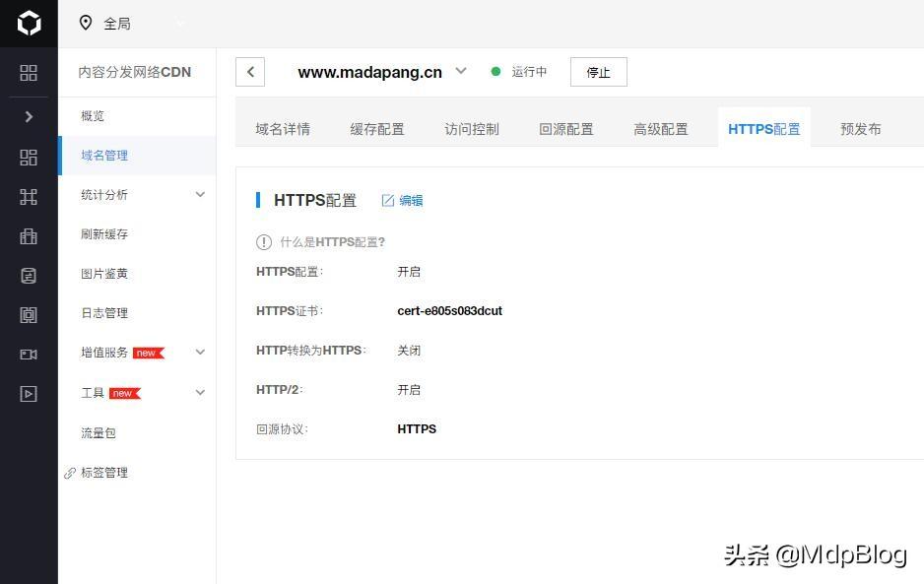
Task: Open the 概览 overview page
Action: [92, 116]
